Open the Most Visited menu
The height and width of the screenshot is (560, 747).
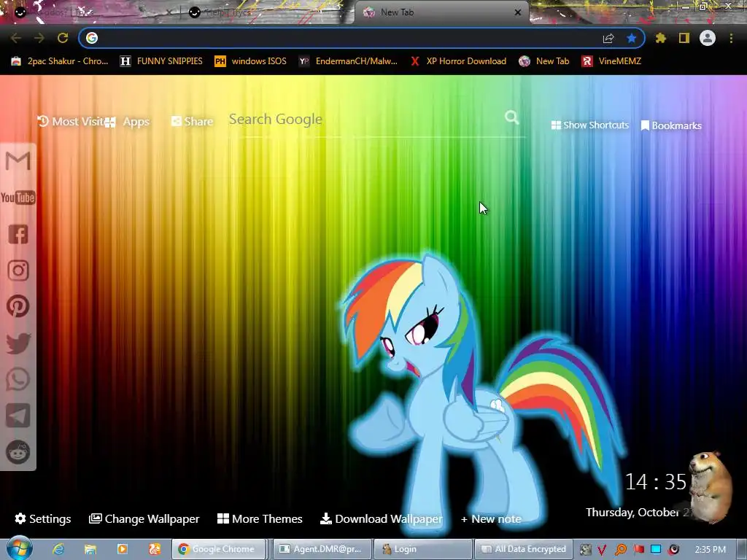coord(71,122)
